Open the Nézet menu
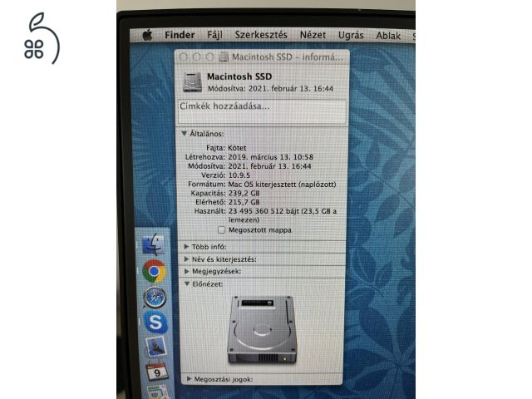The width and height of the screenshot is (532, 399). 313,35
